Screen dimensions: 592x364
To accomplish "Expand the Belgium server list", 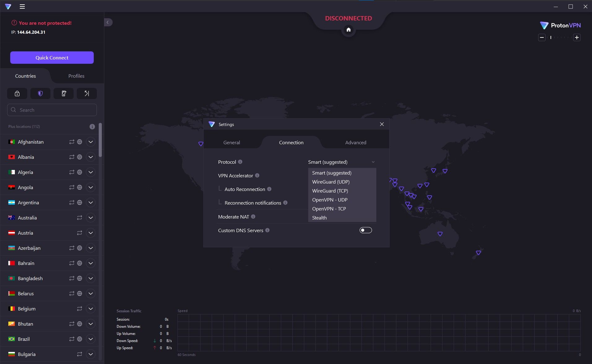I will [91, 309].
